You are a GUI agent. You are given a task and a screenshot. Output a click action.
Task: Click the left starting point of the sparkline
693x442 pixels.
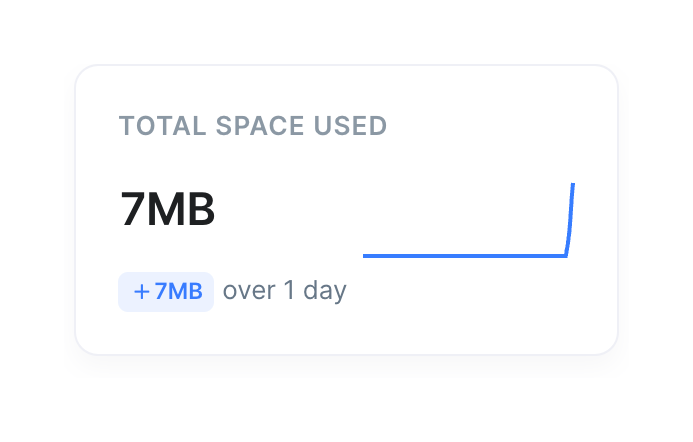click(x=365, y=256)
